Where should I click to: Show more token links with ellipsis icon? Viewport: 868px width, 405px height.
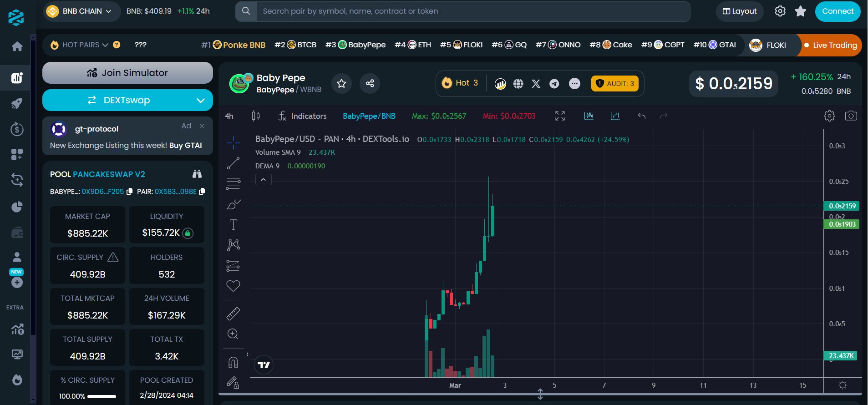575,84
